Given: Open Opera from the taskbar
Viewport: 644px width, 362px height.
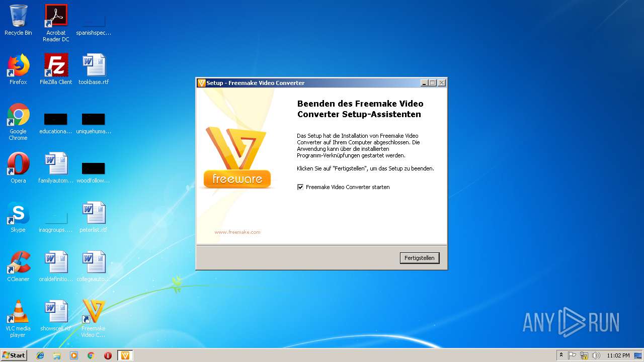Looking at the screenshot, I should click(108, 355).
